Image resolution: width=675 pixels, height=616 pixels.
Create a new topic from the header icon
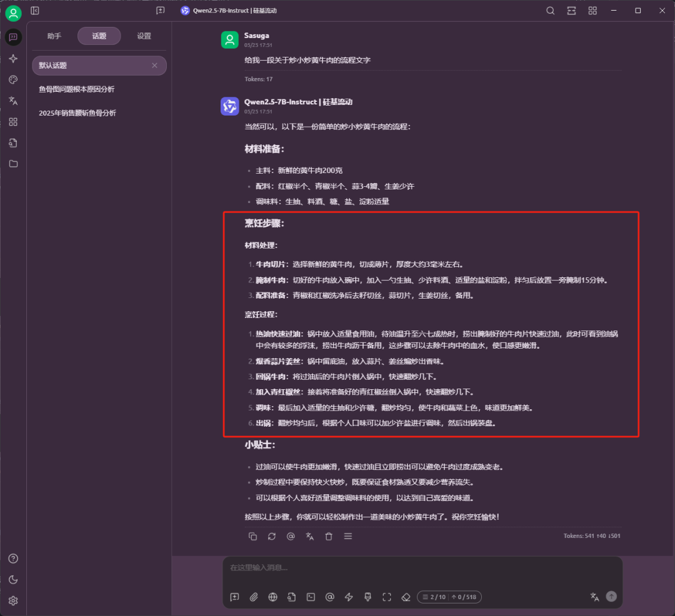tap(160, 11)
